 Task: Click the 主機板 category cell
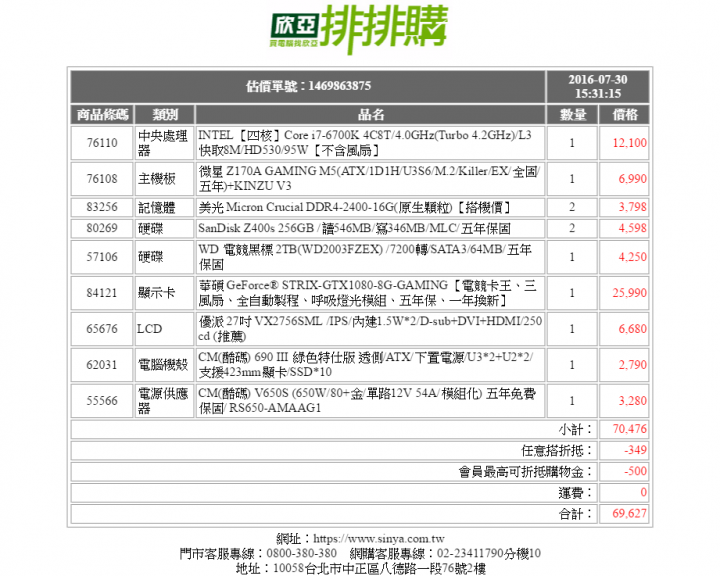164,179
